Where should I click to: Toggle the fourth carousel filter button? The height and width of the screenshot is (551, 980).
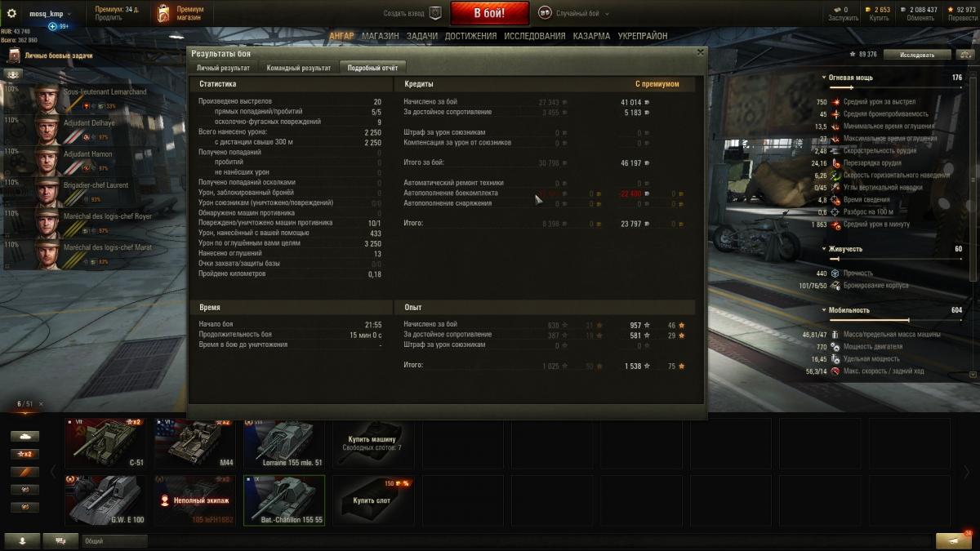click(x=26, y=490)
